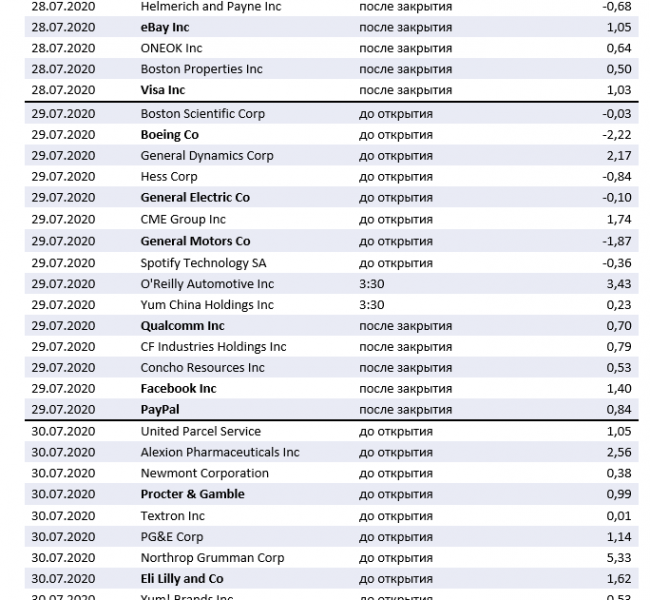Image resolution: width=650 pixels, height=600 pixels.
Task: Select 3:30 time for Yum China Holdings
Action: [x=371, y=305]
